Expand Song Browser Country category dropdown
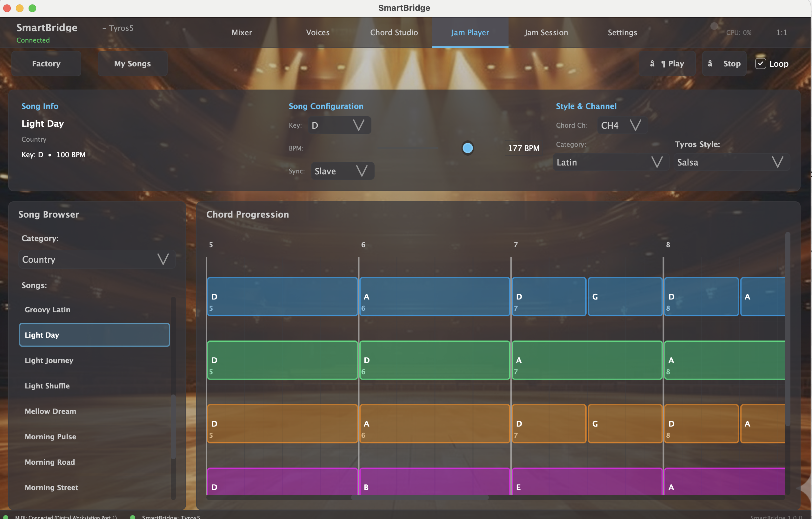The height and width of the screenshot is (519, 812). coord(163,259)
